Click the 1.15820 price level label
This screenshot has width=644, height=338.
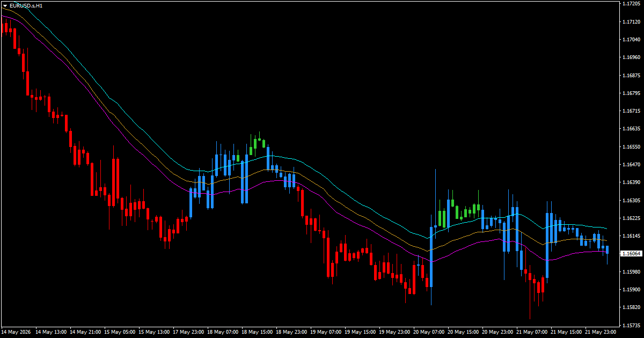click(631, 307)
